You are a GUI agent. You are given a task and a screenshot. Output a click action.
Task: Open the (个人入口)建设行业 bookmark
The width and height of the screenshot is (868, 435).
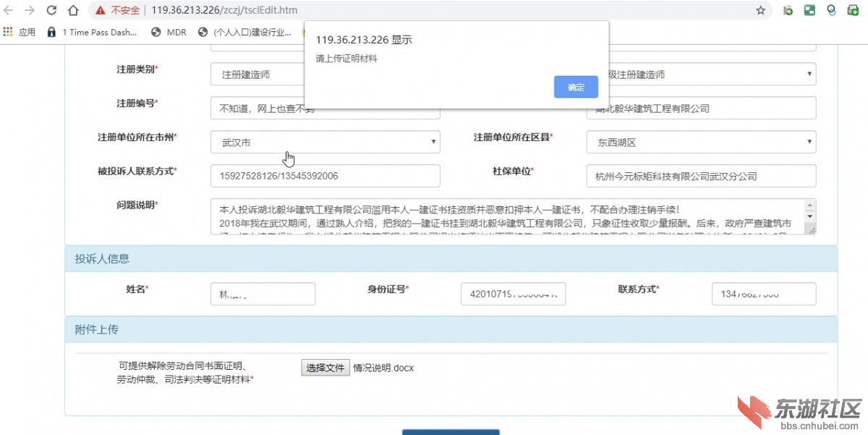245,32
